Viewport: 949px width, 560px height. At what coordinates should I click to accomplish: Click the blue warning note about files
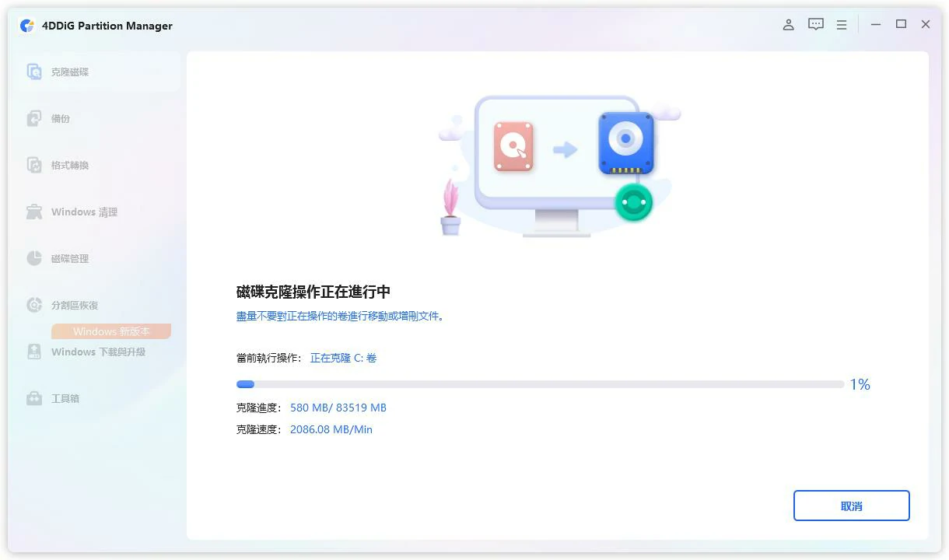(x=340, y=317)
